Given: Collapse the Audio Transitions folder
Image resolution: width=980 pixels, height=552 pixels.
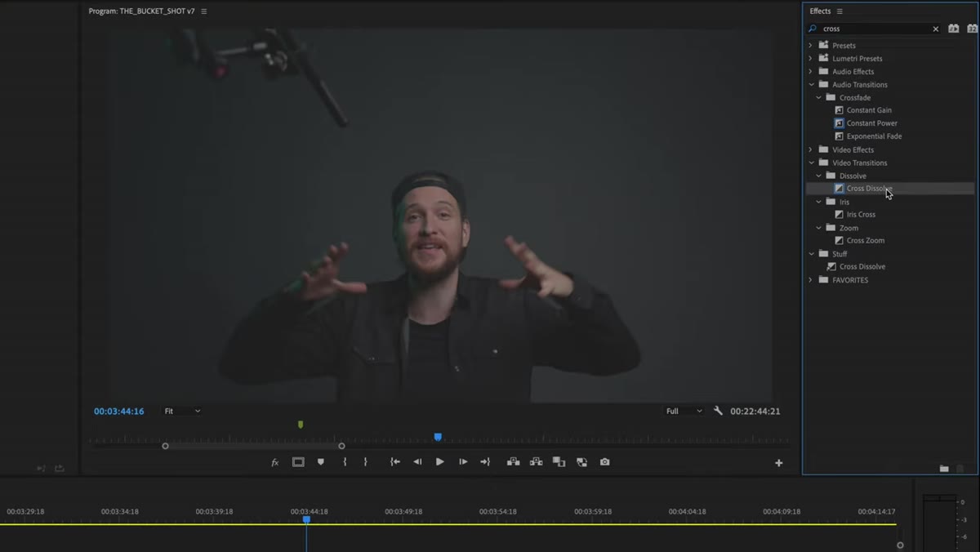Looking at the screenshot, I should click(x=811, y=85).
